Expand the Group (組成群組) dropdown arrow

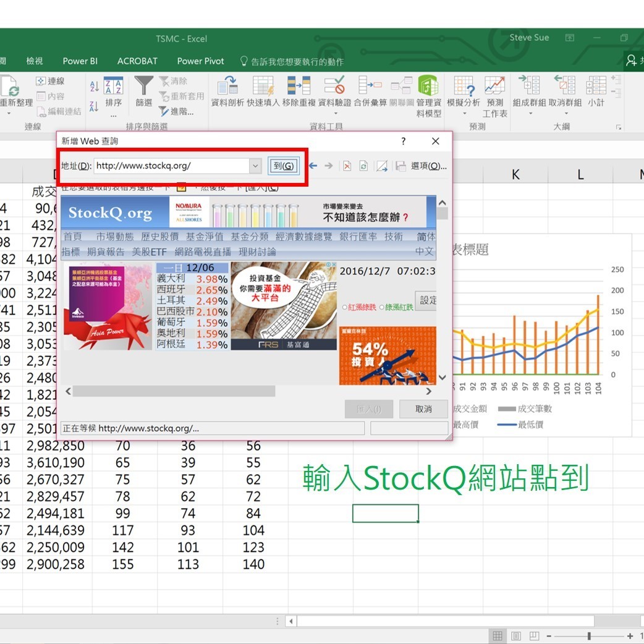tap(530, 113)
